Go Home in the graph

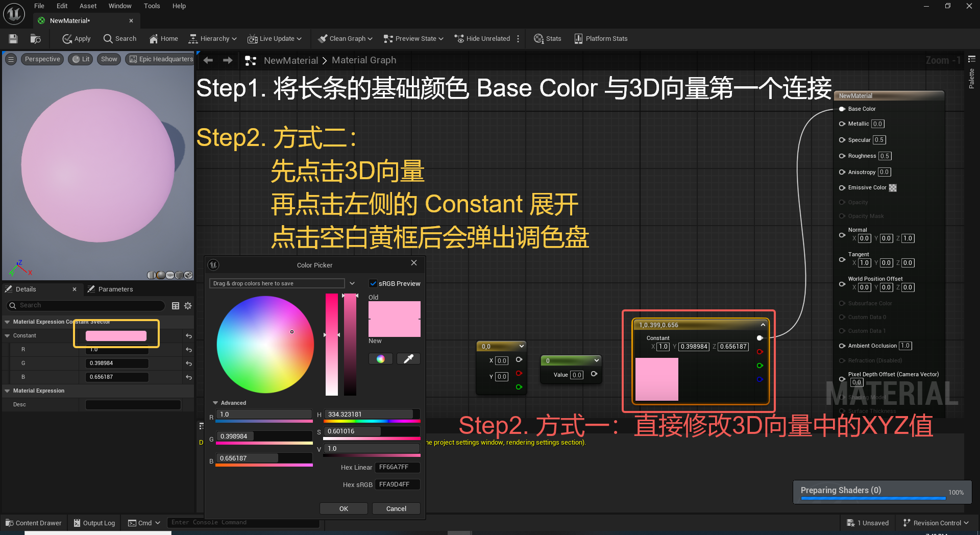tap(163, 39)
